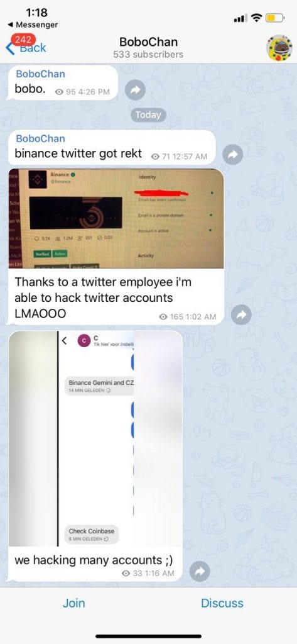This screenshot has height=644, width=297.
Task: Open the BoboChan channel title info
Action: (148, 42)
